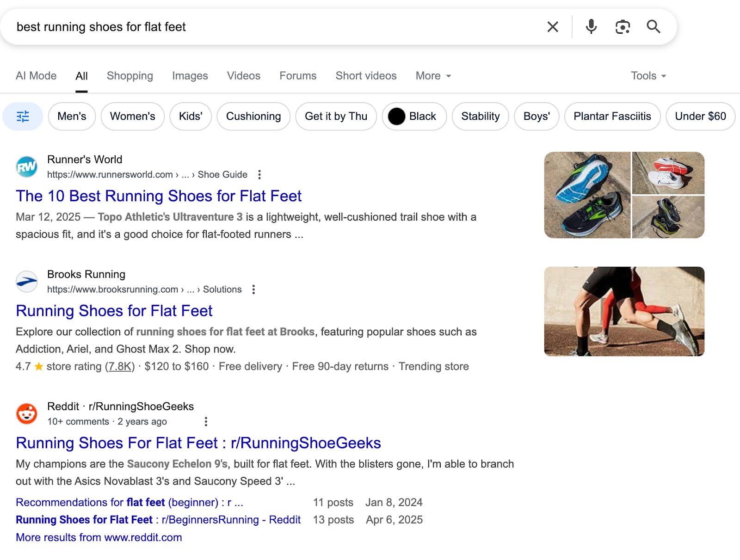Open the Brooks runners legs thumbnail
This screenshot has width=740, height=560.
click(x=624, y=311)
